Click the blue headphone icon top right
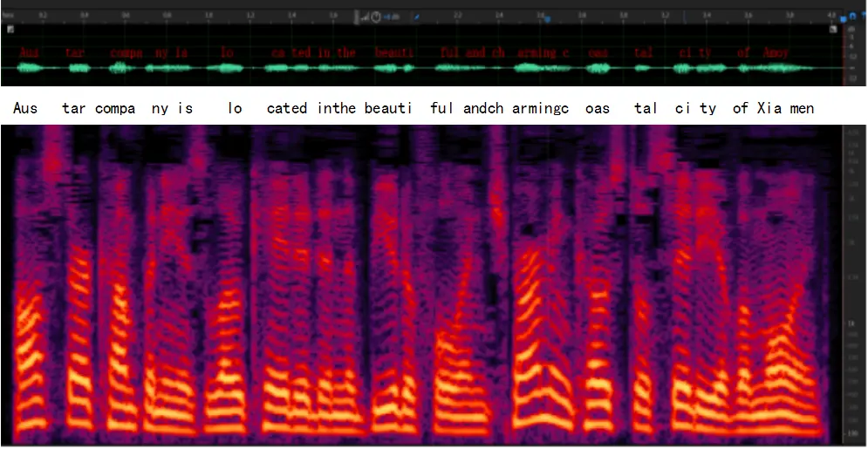Viewport: 868px width, 449px height. tap(853, 16)
